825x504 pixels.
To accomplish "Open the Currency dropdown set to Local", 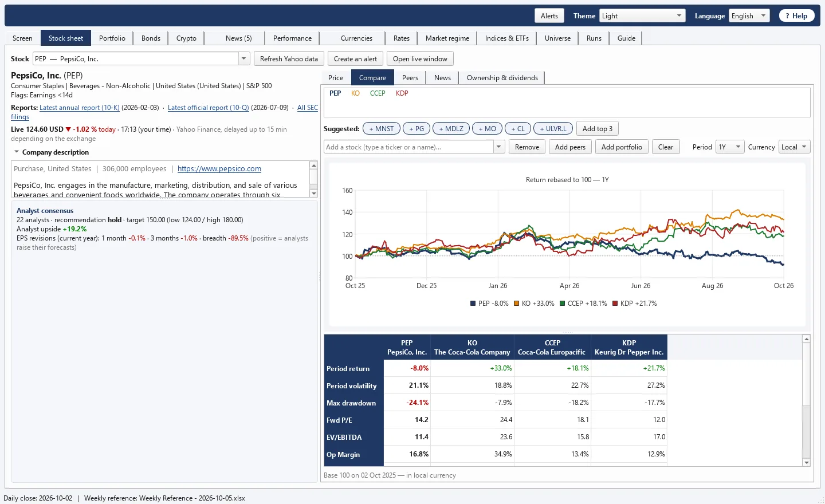I will [795, 147].
